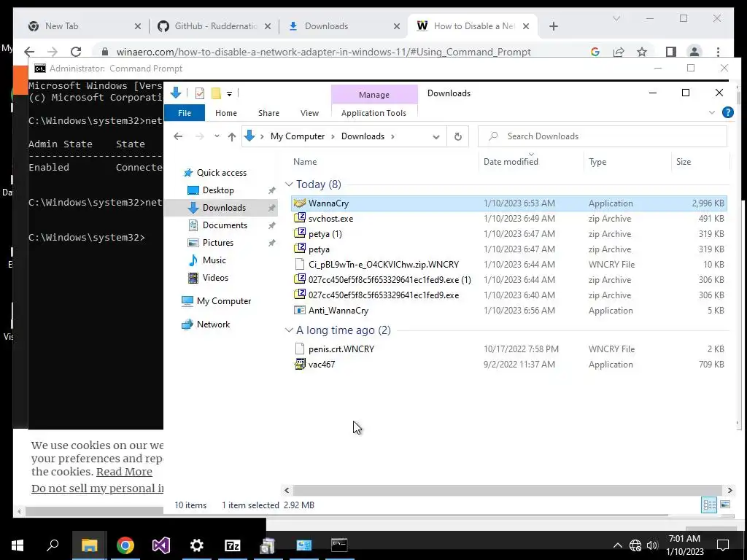Select Network in navigation pane
Screen dimensions: 747x560
coord(214,324)
